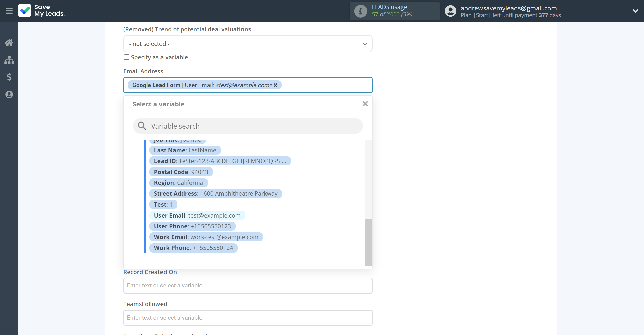Viewport: 644px width, 335px height.
Task: Select the Test: 1 variable
Action: [164, 205]
